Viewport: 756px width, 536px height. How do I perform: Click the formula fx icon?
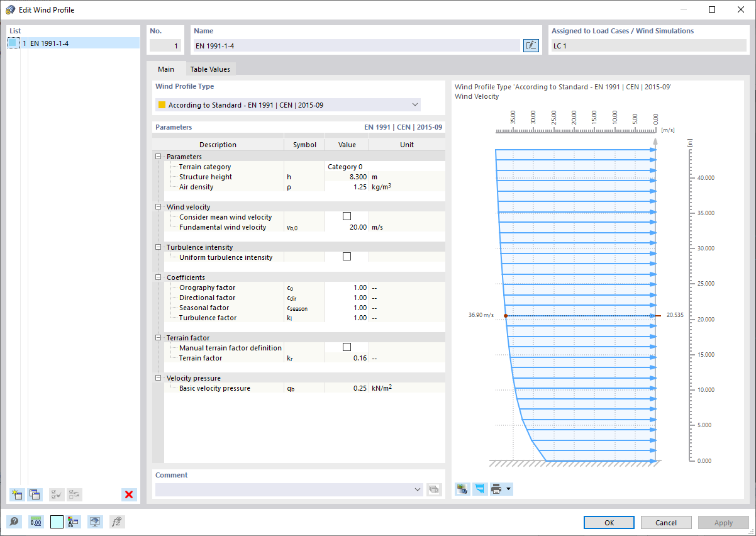pos(116,522)
